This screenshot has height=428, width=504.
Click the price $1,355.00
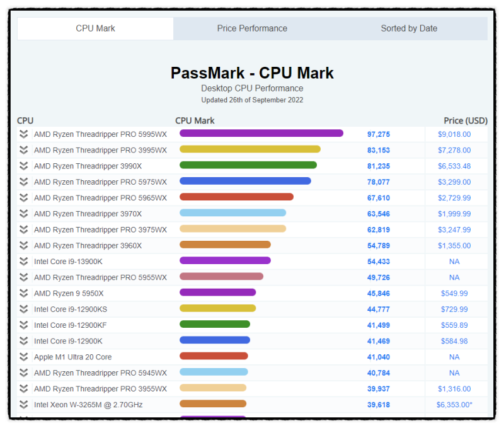tap(454, 246)
